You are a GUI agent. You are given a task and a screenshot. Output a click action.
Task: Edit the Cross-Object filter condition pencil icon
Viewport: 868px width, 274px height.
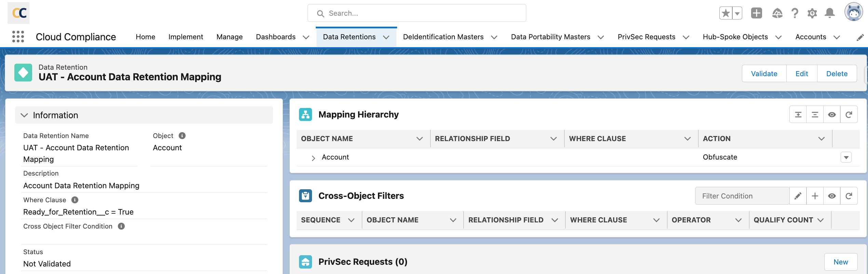coord(798,196)
